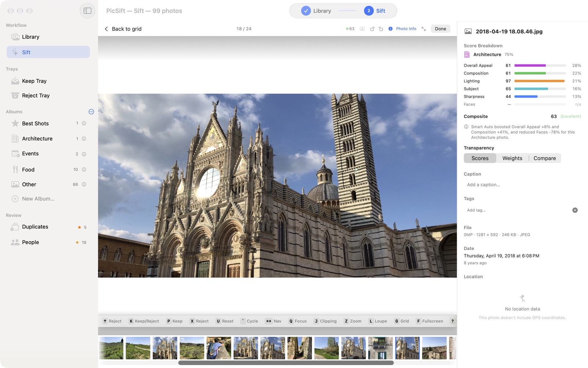The image size is (588, 368).
Task: Open the People review list
Action: (x=48, y=242)
